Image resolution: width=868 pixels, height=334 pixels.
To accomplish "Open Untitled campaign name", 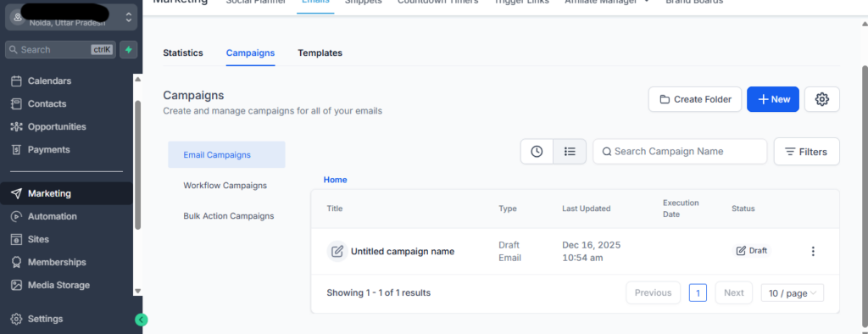I will point(403,252).
